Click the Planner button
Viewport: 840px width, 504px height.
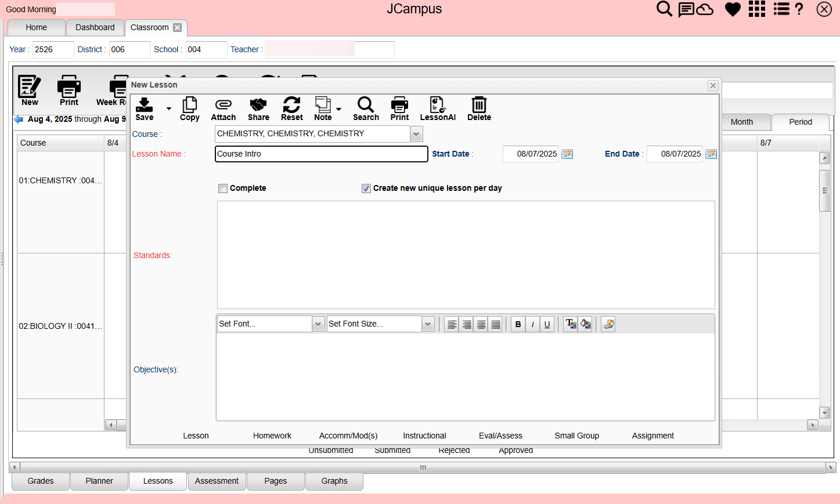[x=99, y=481]
